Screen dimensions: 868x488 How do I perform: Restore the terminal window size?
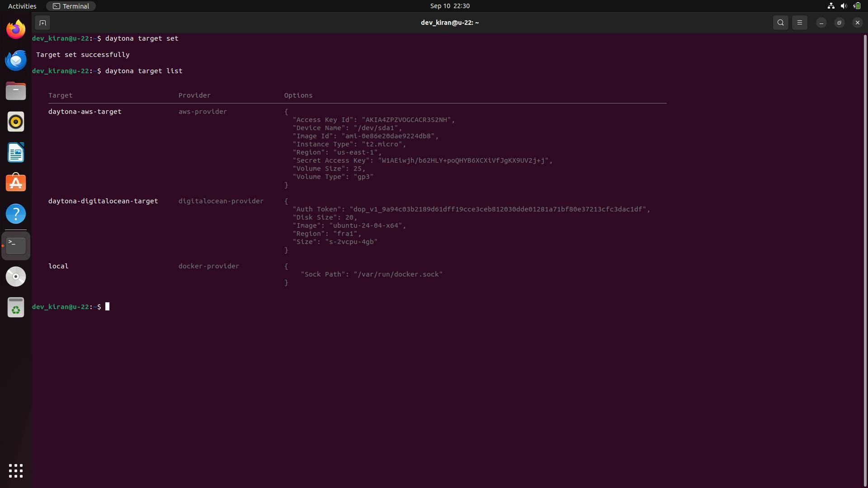pyautogui.click(x=840, y=23)
